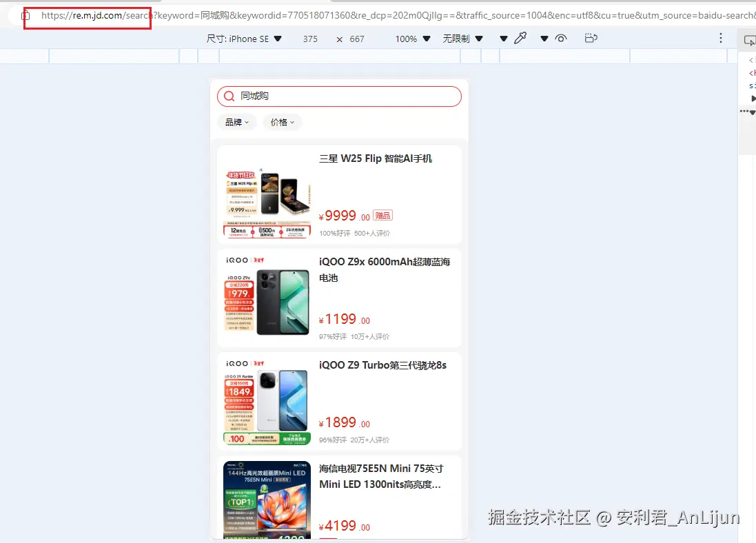Click the iQOO Z9x product image
The height and width of the screenshot is (543, 756).
[267, 298]
